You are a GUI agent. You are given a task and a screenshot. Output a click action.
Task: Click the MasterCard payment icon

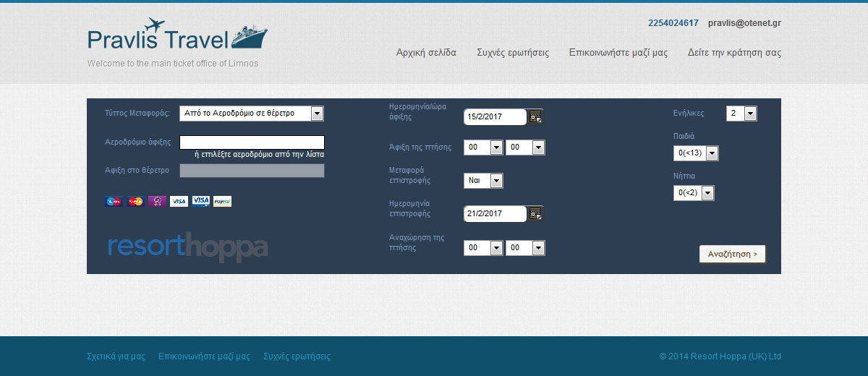[135, 201]
